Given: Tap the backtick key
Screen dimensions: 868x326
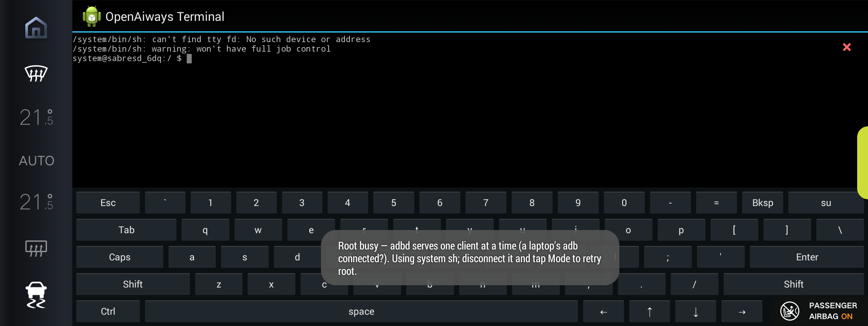Looking at the screenshot, I should (x=165, y=203).
